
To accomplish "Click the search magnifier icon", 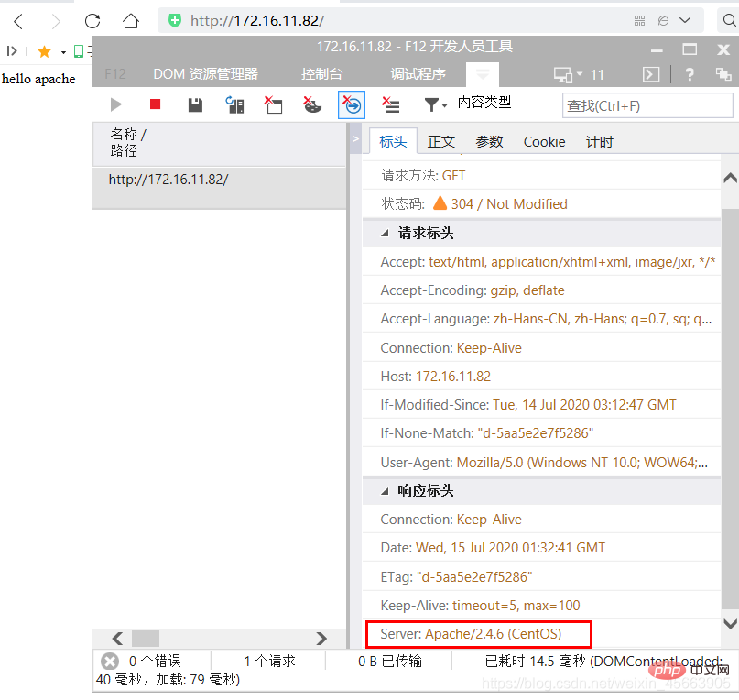I will tap(729, 20).
